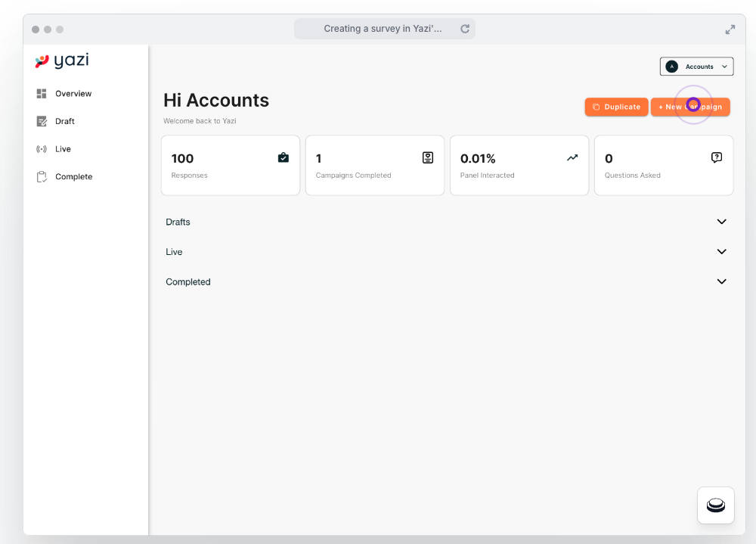Expand the Completed section
This screenshot has width=756, height=544.
(x=721, y=281)
